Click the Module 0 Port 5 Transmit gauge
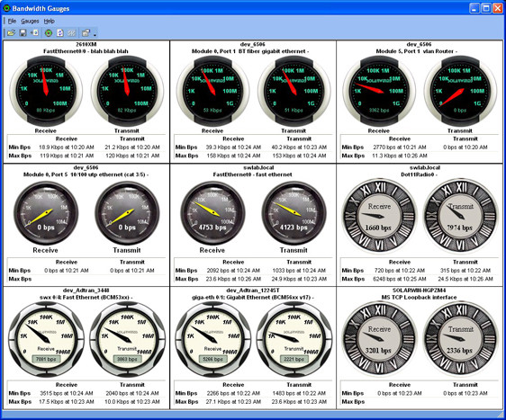This screenshot has height=420, width=506. pos(127,213)
